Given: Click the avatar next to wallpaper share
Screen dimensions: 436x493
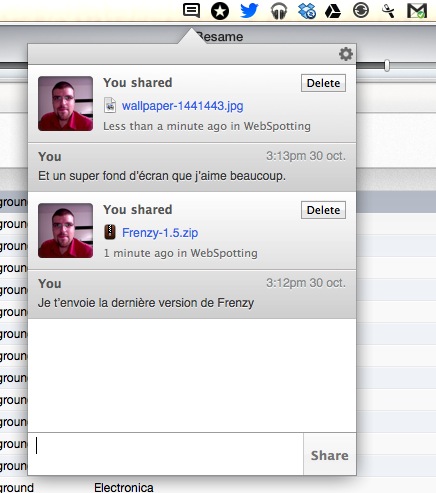Looking at the screenshot, I should pos(65,103).
